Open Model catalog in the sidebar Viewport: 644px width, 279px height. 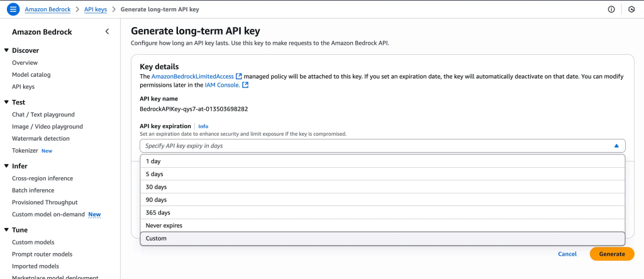[x=31, y=75]
